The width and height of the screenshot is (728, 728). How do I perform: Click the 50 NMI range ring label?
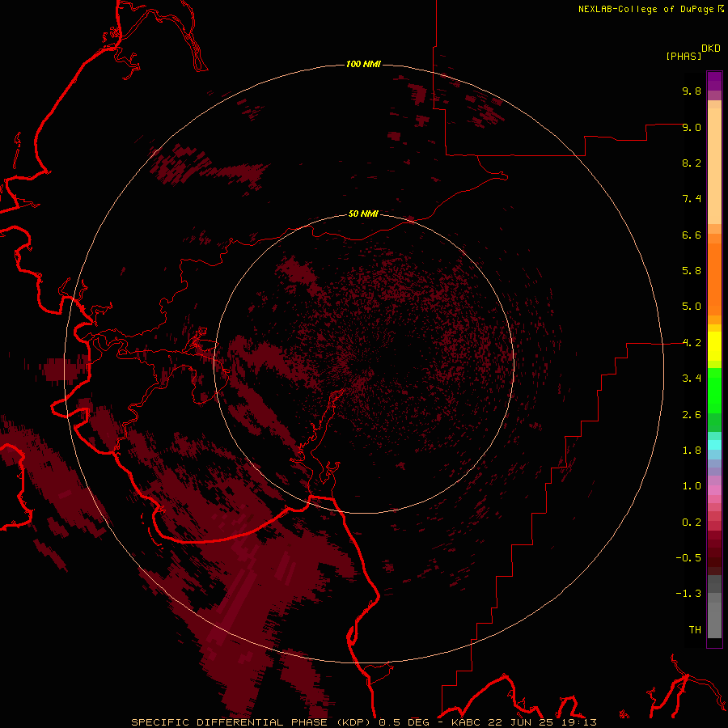pos(363,214)
